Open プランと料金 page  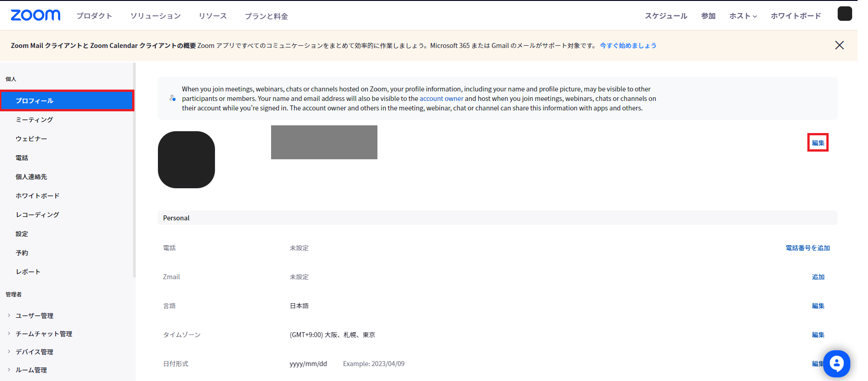pyautogui.click(x=266, y=16)
